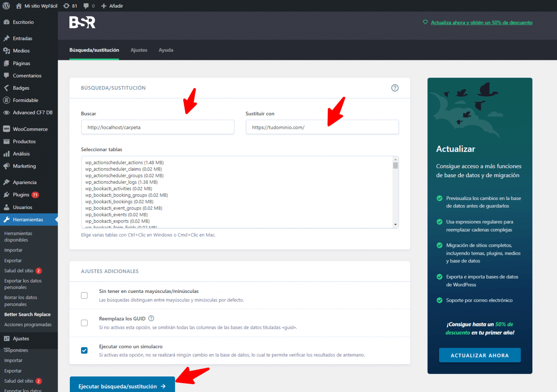
Task: Click the plus icon next to Añadir
Action: pyautogui.click(x=104, y=6)
